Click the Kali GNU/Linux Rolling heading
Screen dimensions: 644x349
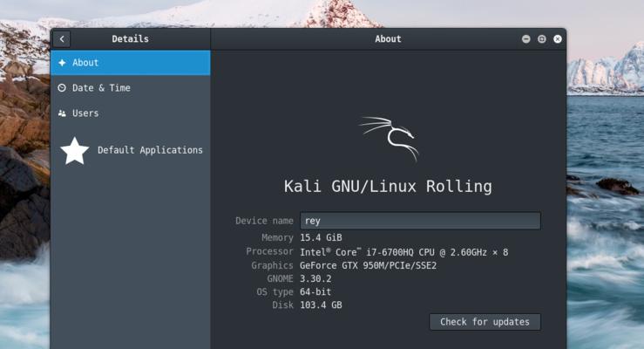click(x=388, y=186)
